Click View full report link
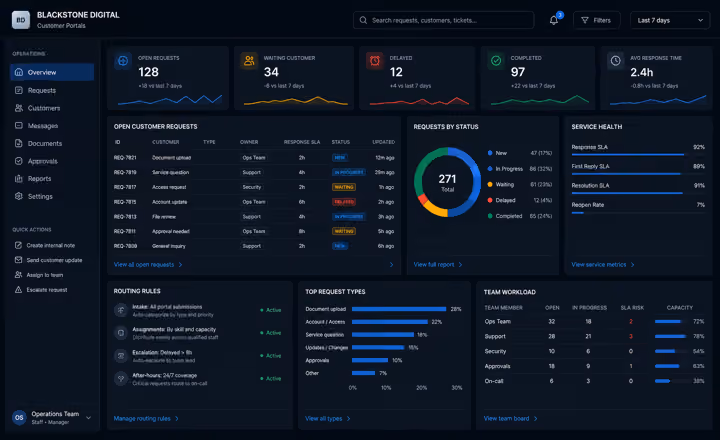 coord(438,265)
